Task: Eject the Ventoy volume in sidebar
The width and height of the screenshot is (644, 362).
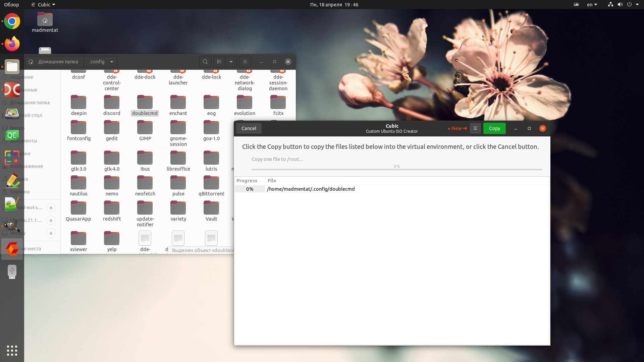Action: (51, 233)
